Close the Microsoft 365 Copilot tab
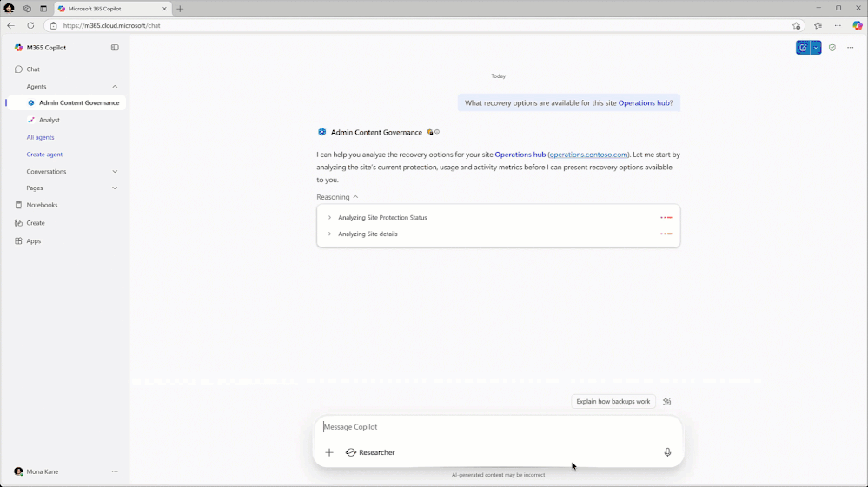The height and width of the screenshot is (487, 868). click(164, 9)
